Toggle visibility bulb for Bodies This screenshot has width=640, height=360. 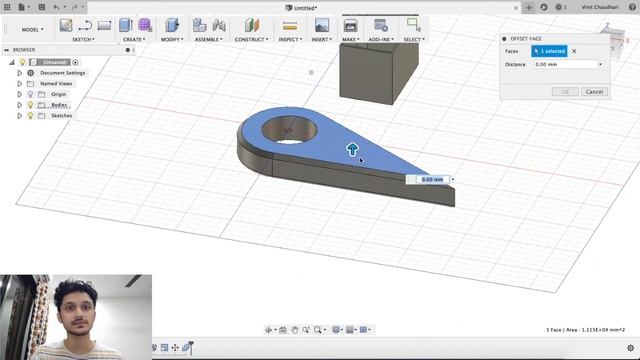click(x=30, y=105)
